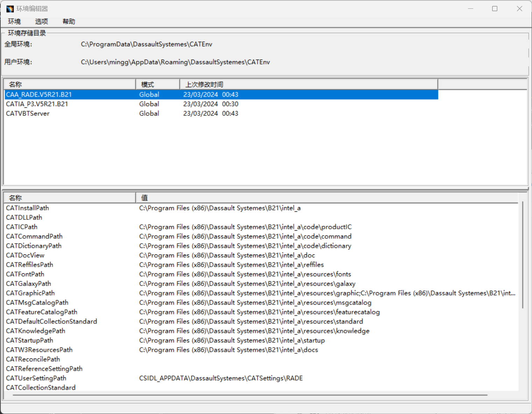Screen dimensions: 532x414
Task: Click the 23/03/2024 00:30 modification time
Action: click(211, 104)
